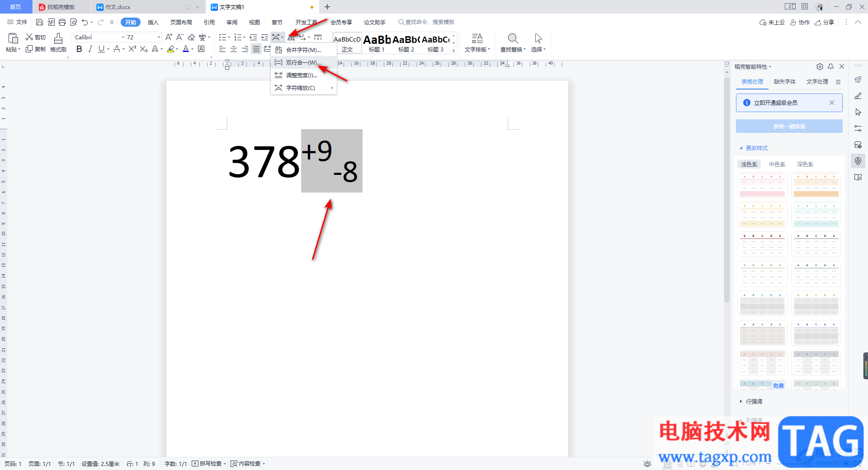Click the 表格一键排版 button

pyautogui.click(x=789, y=126)
